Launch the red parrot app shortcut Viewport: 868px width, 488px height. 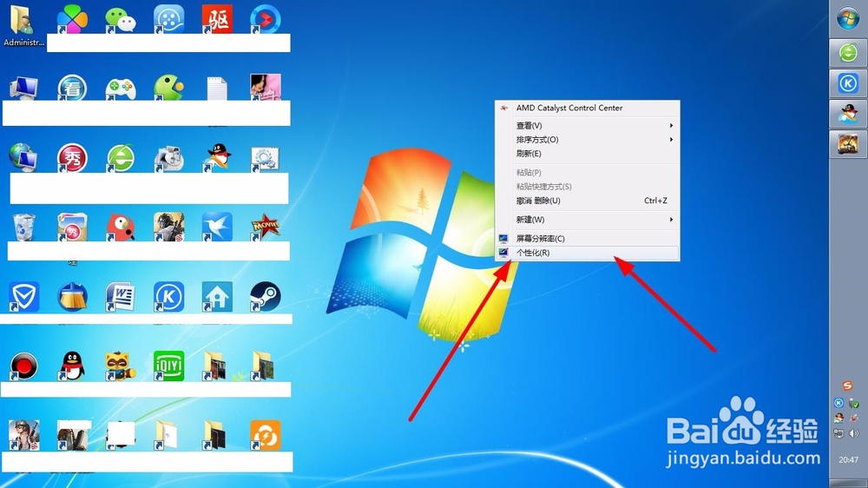tap(120, 228)
